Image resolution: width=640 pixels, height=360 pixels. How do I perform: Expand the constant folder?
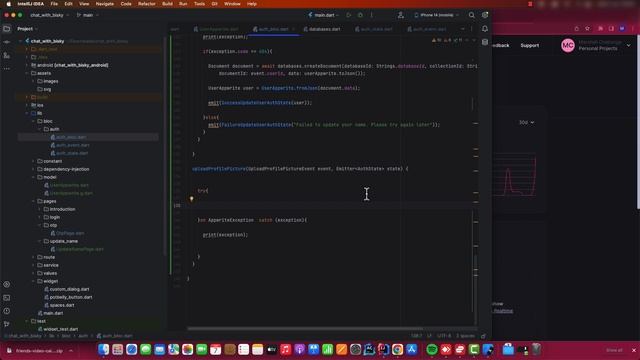[33, 161]
